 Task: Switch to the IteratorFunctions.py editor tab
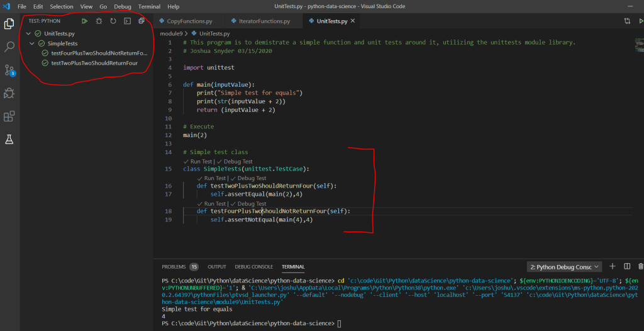(x=260, y=21)
